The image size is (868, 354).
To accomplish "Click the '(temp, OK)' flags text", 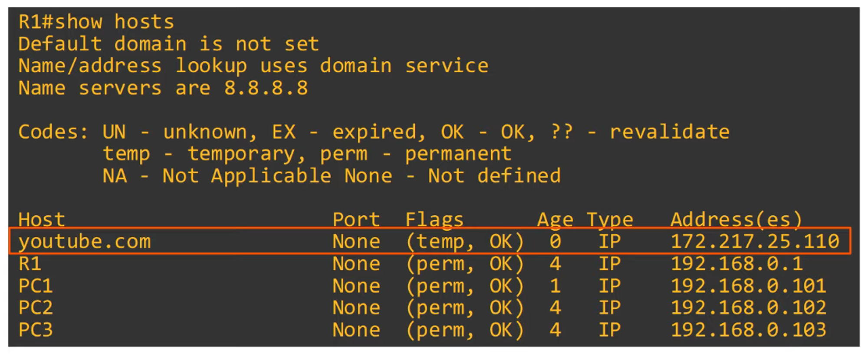I will tap(464, 242).
